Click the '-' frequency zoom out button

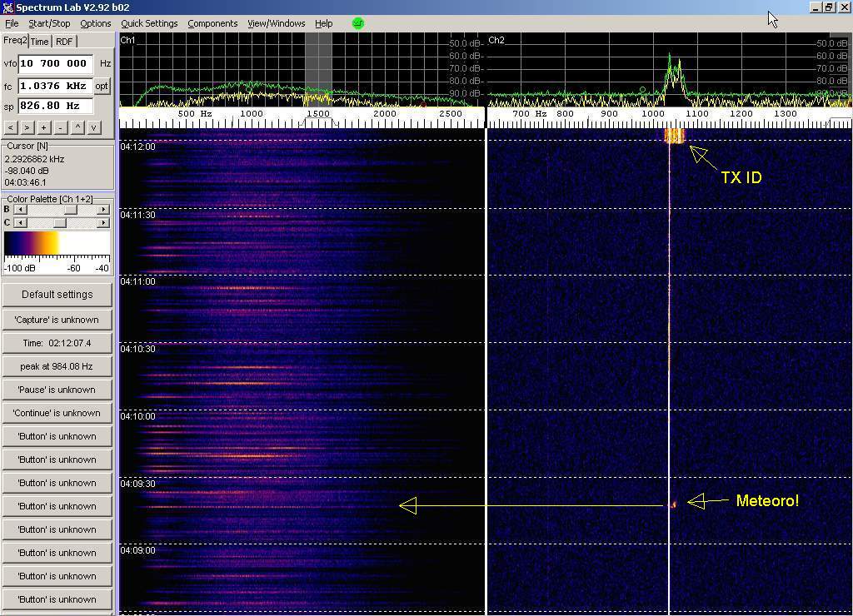(60, 127)
